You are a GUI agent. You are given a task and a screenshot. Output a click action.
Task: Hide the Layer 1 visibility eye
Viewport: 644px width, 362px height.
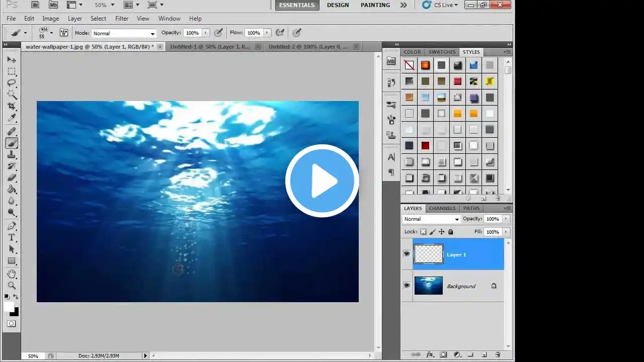pos(407,254)
